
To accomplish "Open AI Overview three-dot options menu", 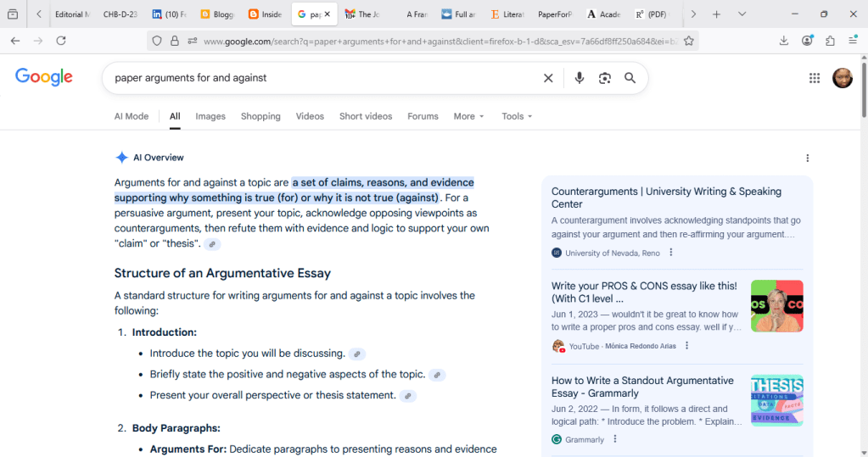I will (807, 158).
